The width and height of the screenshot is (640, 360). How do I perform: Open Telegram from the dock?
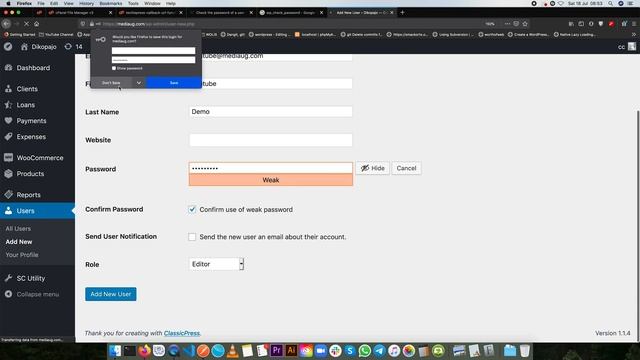(x=379, y=351)
